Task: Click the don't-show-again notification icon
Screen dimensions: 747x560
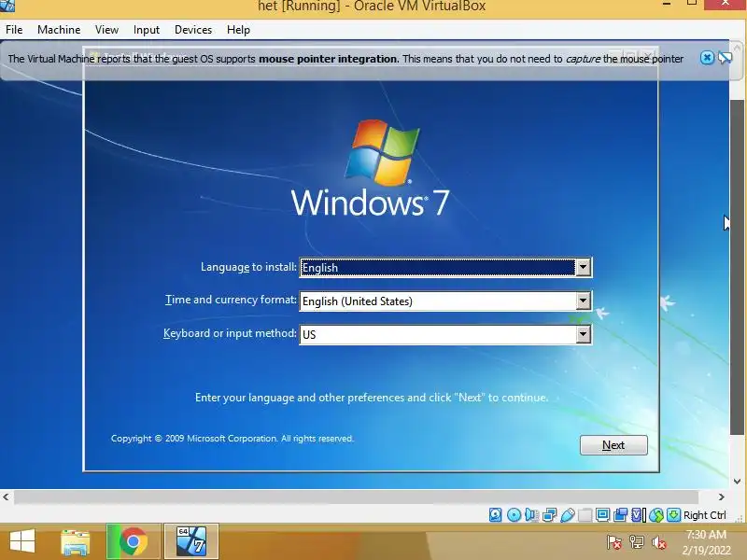Action: [x=726, y=58]
